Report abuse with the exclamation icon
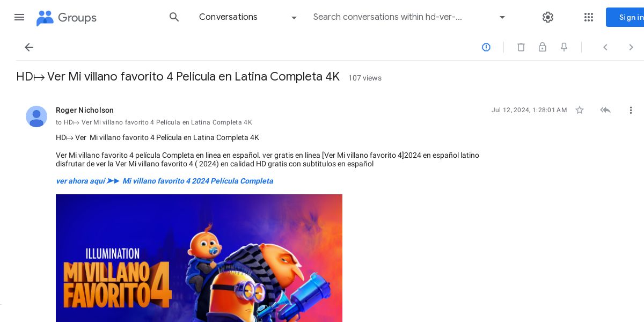Viewport: 644px width, 322px height. pyautogui.click(x=486, y=47)
